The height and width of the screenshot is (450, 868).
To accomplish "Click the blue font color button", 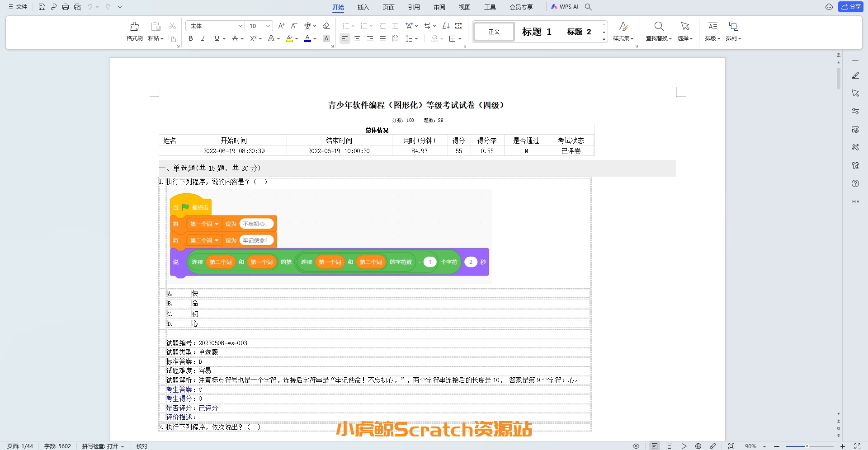I will 307,39.
